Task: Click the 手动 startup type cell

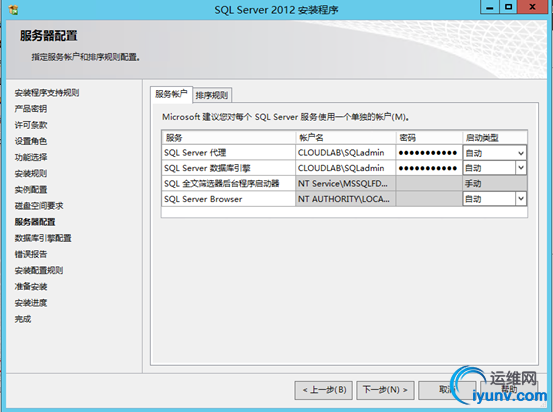Action: (x=495, y=183)
